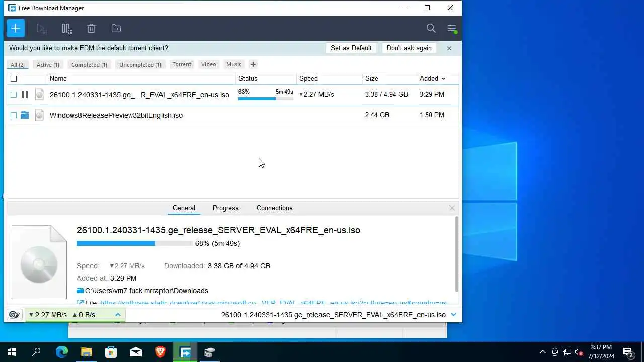644x362 pixels.
Task: Open the notification center icon
Action: 628,352
